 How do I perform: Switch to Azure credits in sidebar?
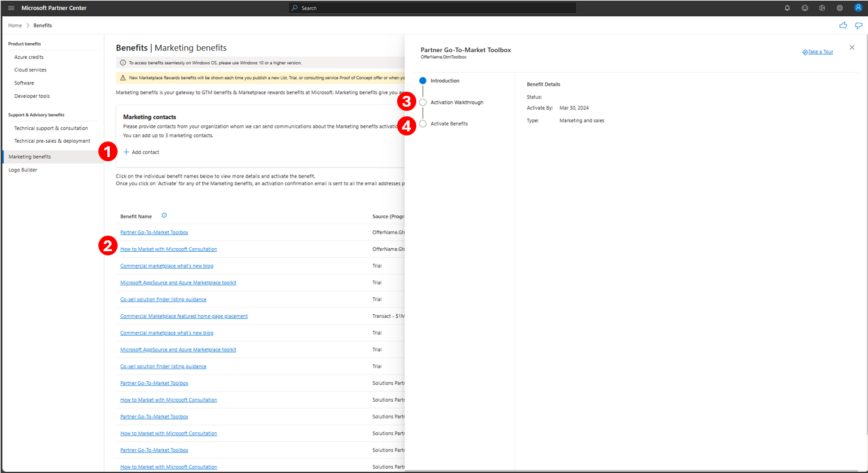pos(28,56)
